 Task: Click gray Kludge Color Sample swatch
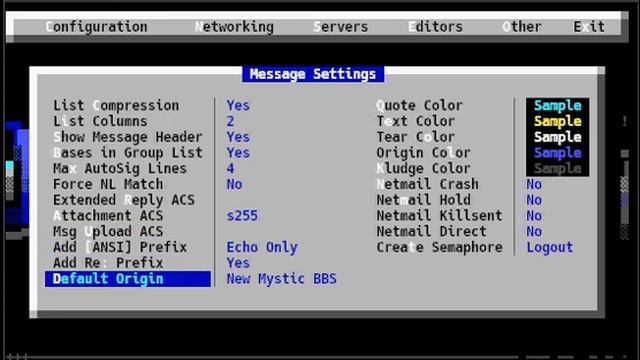point(558,169)
